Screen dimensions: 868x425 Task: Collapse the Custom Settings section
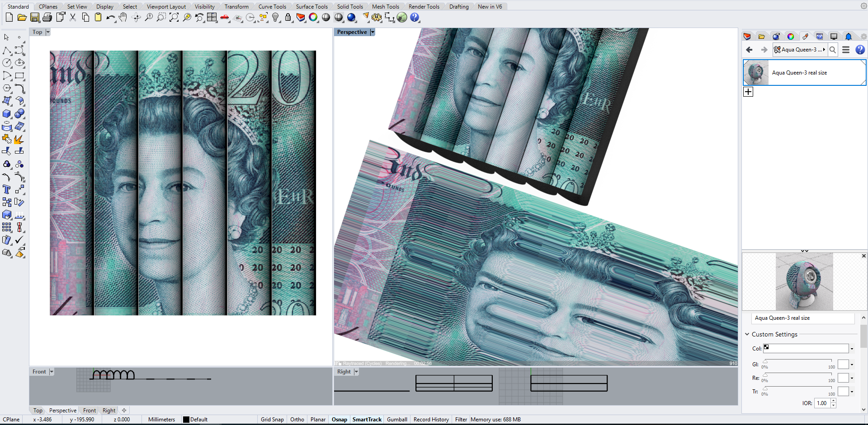[x=747, y=334]
